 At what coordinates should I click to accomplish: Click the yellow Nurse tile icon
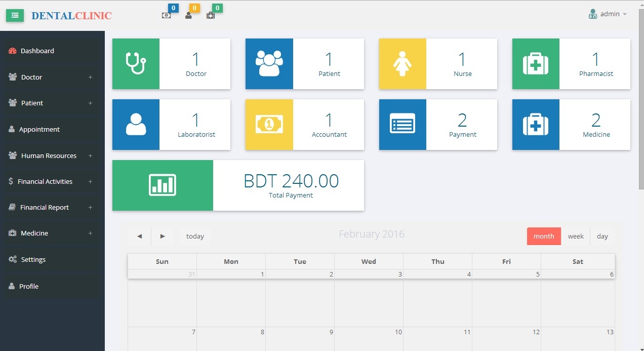402,64
